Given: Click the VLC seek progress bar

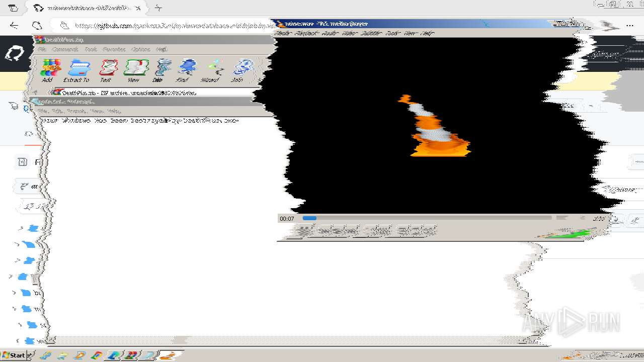Looking at the screenshot, I should coord(427,218).
